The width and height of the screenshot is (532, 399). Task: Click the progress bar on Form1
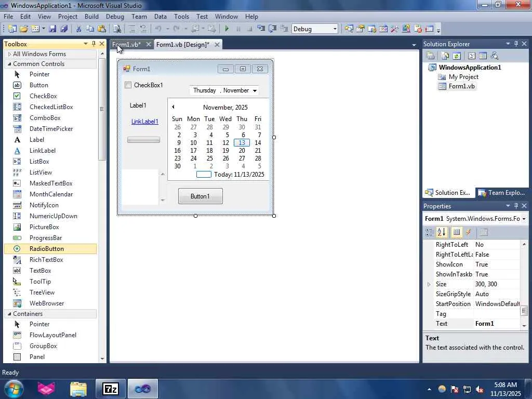(x=143, y=140)
